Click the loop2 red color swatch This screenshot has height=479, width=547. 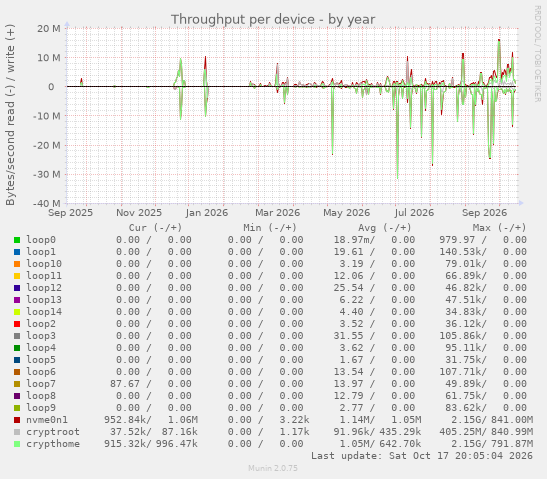[17, 324]
